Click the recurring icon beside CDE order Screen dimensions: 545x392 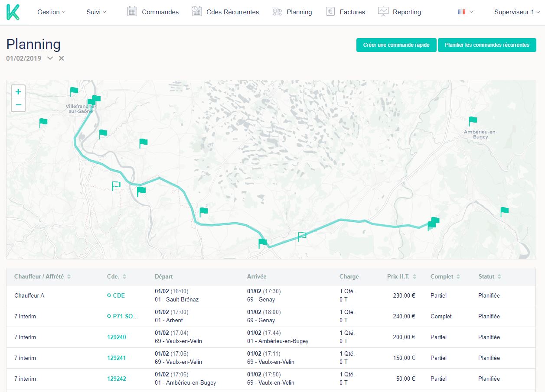109,295
